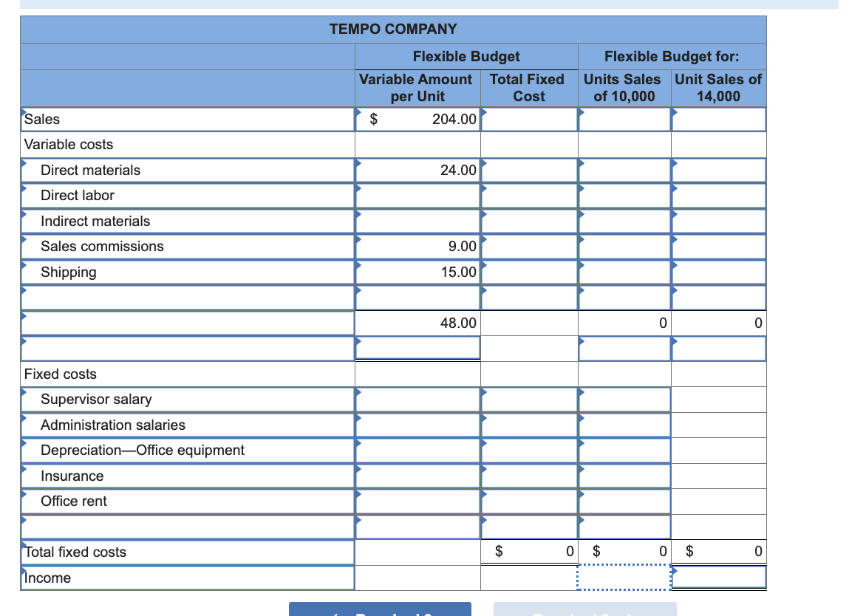
Task: Click the Flexible Budget column group header
Action: 466,56
